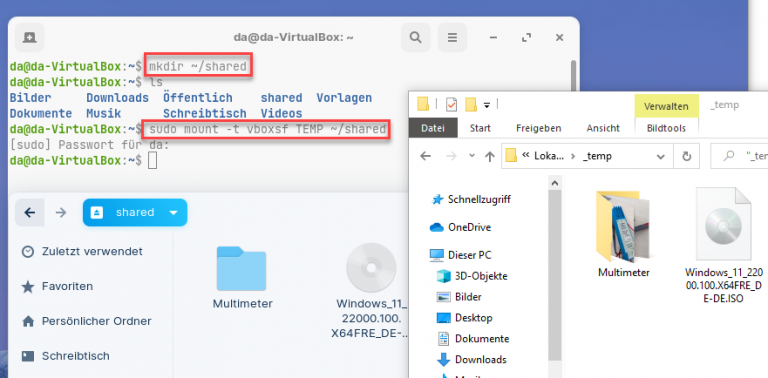Open the Bildtools ribbon tab

(x=666, y=128)
